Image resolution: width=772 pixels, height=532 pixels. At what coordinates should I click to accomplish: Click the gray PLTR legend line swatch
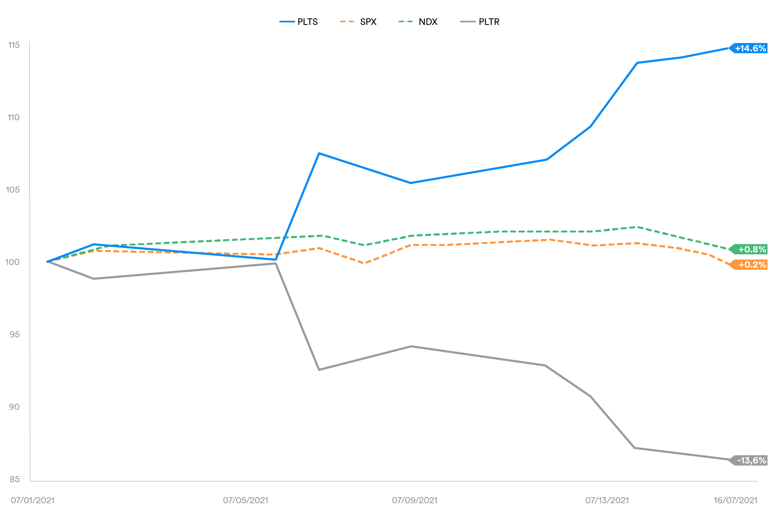click(x=468, y=22)
